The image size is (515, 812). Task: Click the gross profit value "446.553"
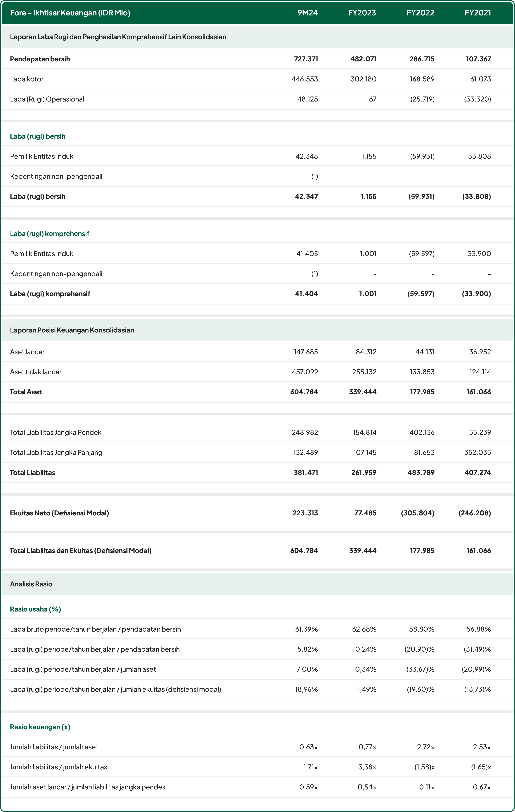305,79
